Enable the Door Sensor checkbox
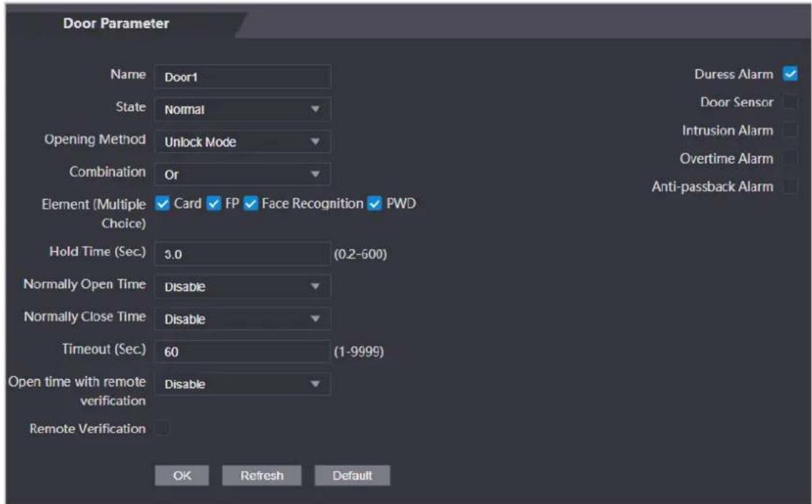This screenshot has width=812, height=504. point(790,102)
